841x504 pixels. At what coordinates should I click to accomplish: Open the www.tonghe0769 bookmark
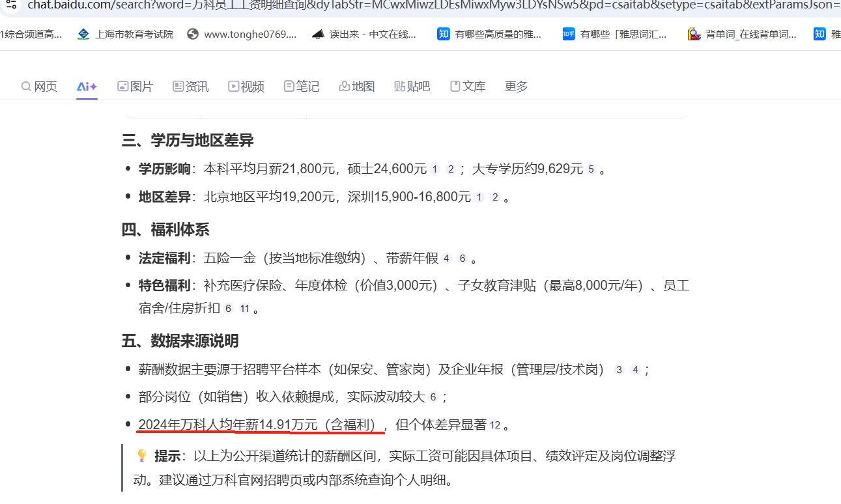(241, 34)
